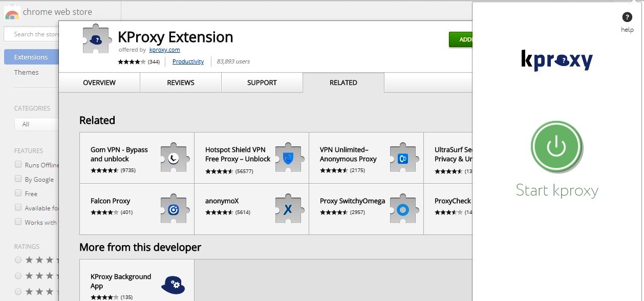Screen dimensions: 644x301
Task: Click the (401) rating count for Falcon Proxy
Action: pos(126,212)
